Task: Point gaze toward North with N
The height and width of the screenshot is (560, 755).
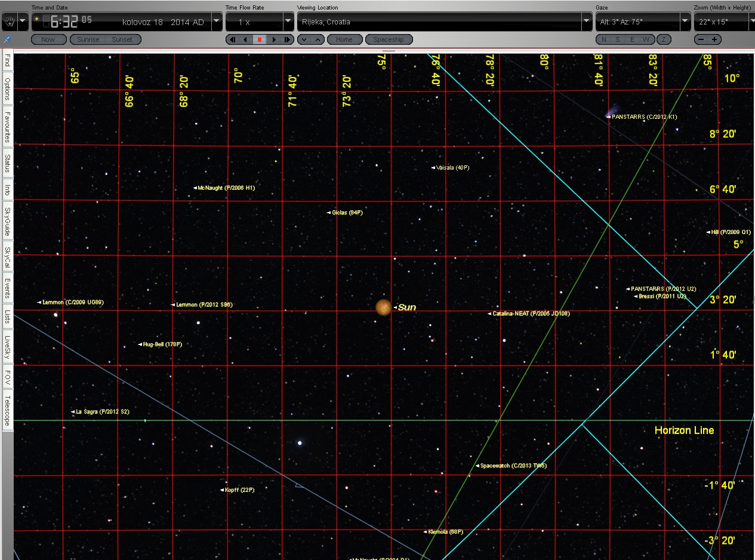Action: coord(603,39)
